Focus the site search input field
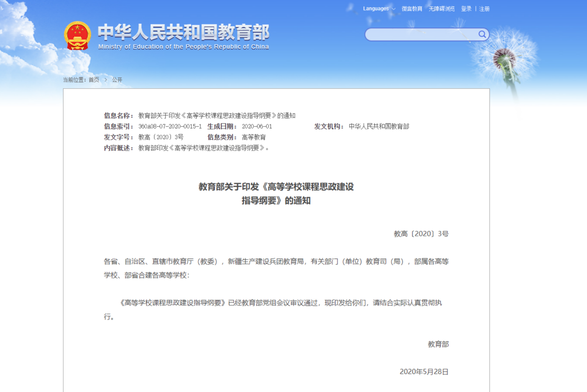587x392 pixels. point(421,34)
